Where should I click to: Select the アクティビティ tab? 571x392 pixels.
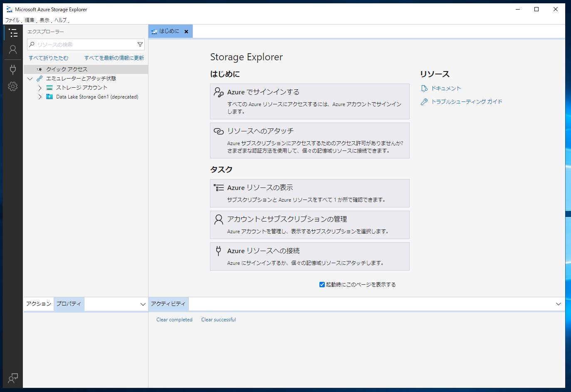tap(168, 304)
